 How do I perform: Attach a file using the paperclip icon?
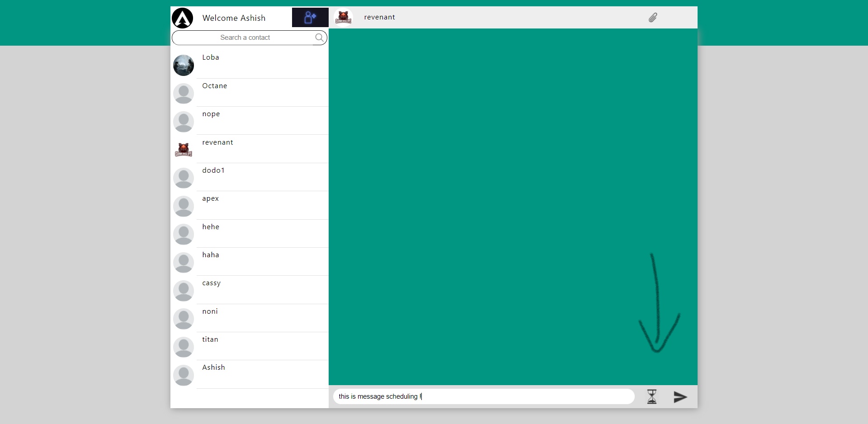[x=653, y=17]
